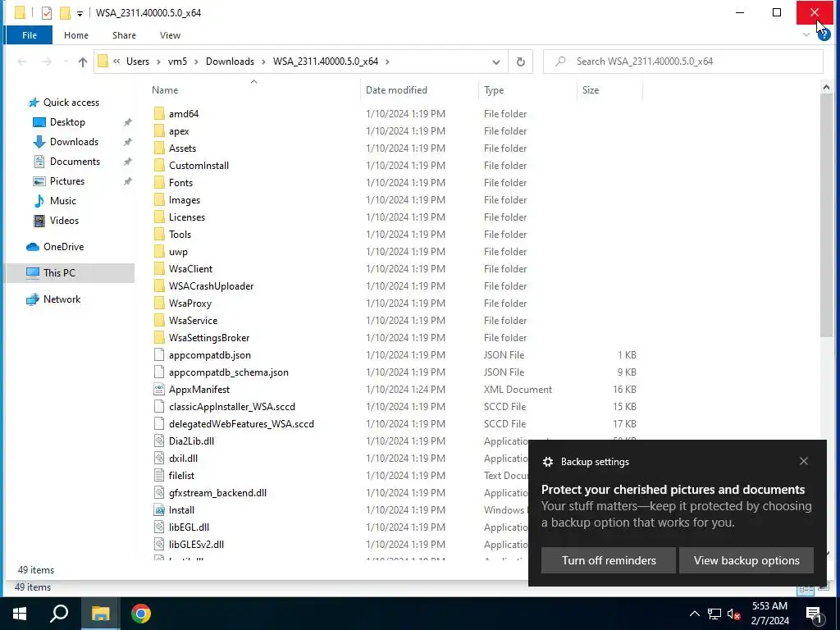
Task: Select the Install script file icon
Action: click(x=159, y=509)
